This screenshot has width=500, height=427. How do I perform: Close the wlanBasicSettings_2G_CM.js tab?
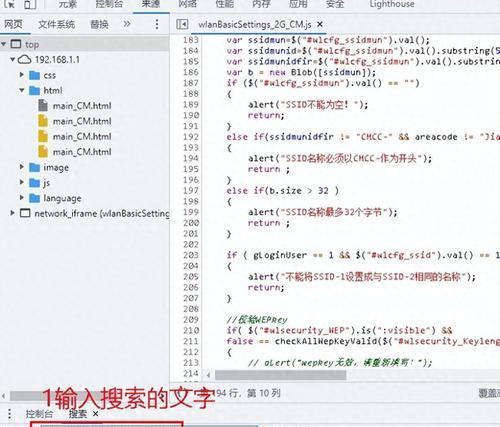[x=320, y=24]
